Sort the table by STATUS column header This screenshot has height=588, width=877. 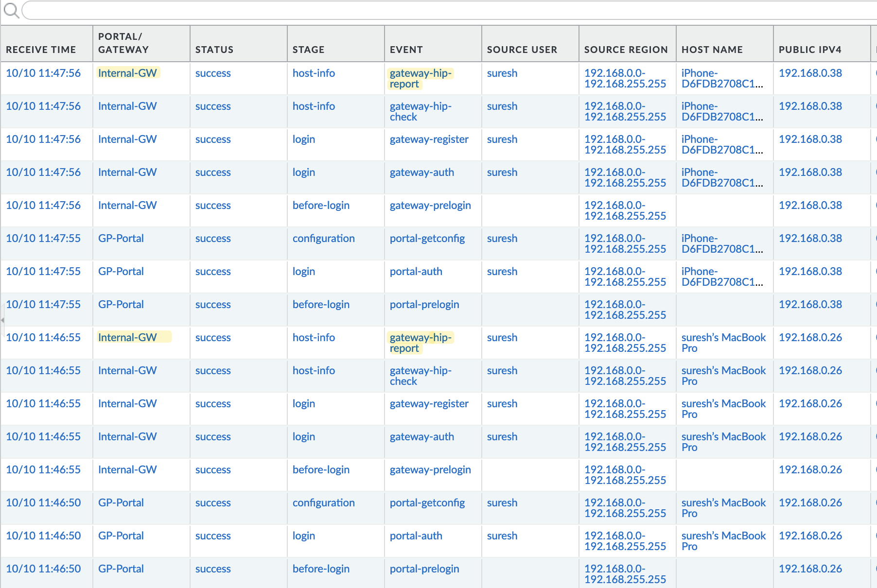(214, 50)
